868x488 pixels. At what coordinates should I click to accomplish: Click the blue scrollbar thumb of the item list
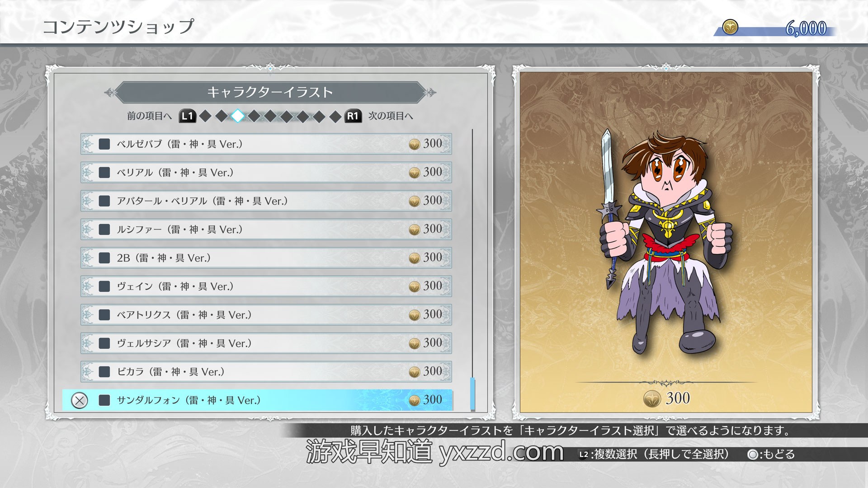(x=472, y=394)
